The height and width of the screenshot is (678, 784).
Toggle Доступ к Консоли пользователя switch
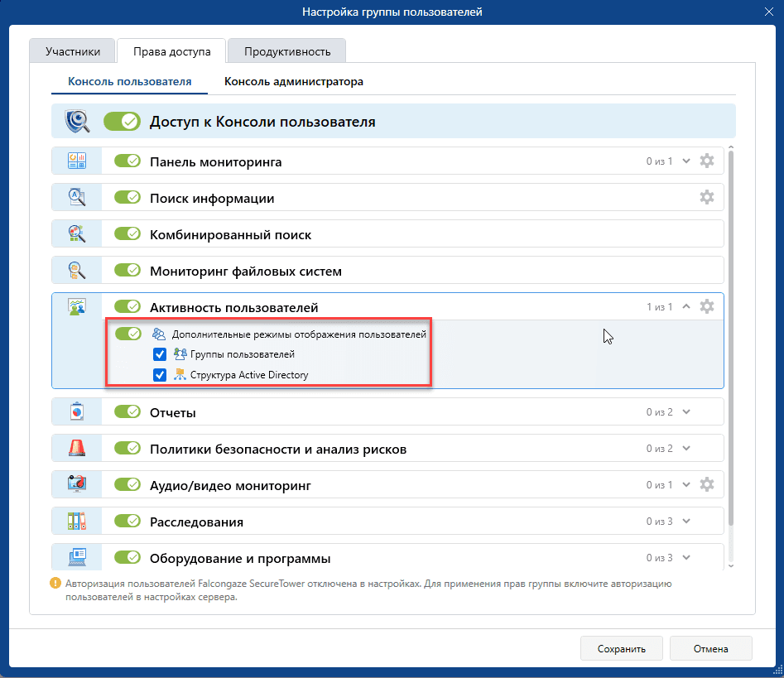[x=123, y=122]
